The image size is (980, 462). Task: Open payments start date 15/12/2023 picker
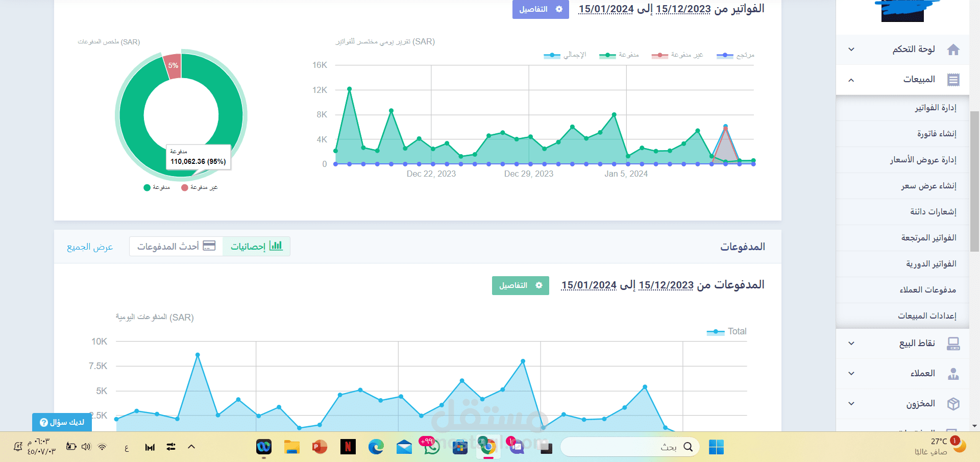[x=666, y=285]
